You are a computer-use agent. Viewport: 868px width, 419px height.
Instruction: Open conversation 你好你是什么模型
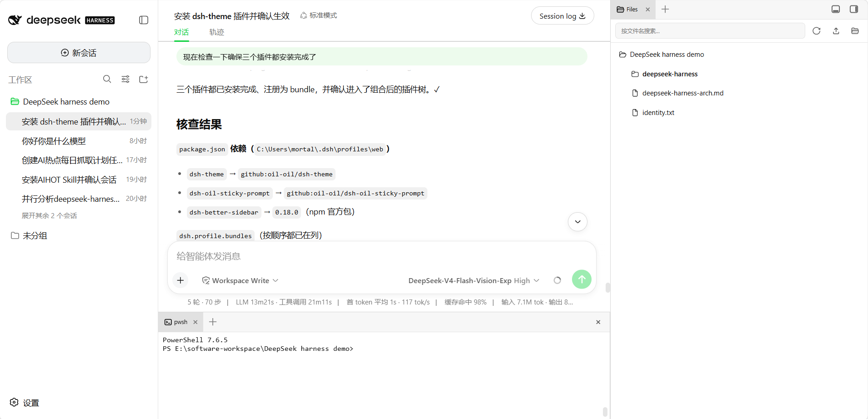pos(79,141)
